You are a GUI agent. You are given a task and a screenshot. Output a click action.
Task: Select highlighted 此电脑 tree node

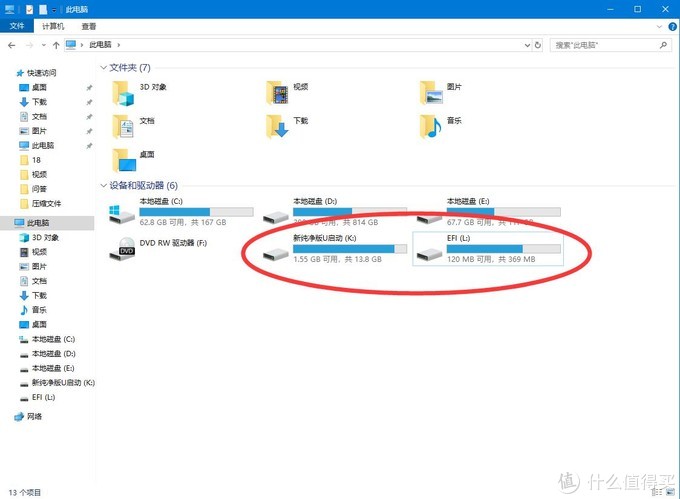pos(47,223)
